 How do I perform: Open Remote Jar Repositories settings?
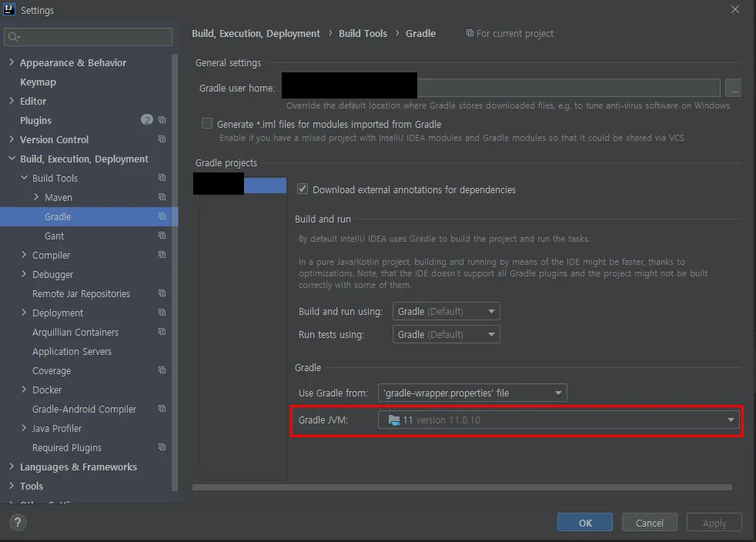[x=81, y=293]
